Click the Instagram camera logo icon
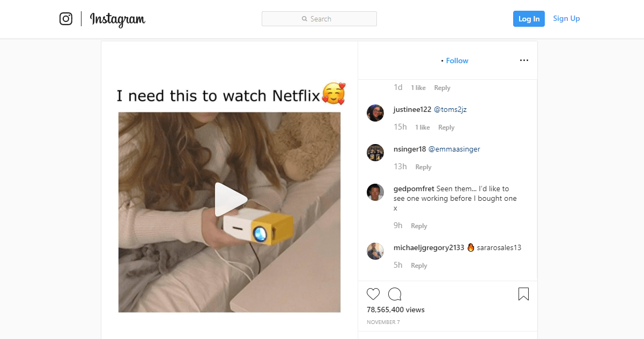This screenshot has height=339, width=644. pos(66,19)
